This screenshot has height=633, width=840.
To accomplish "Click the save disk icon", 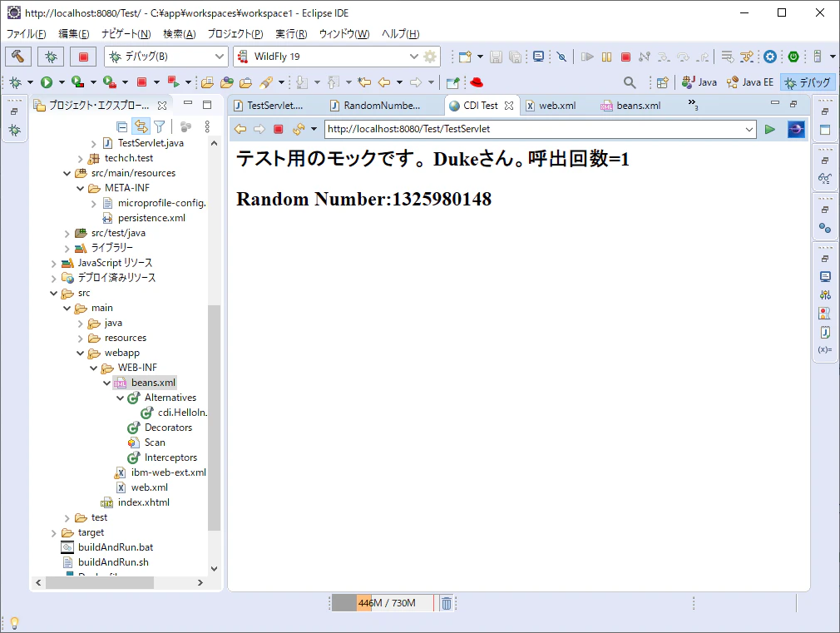I will pyautogui.click(x=496, y=57).
